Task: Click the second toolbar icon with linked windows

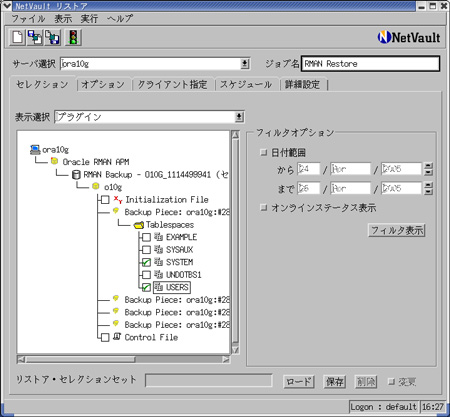Action: point(35,37)
